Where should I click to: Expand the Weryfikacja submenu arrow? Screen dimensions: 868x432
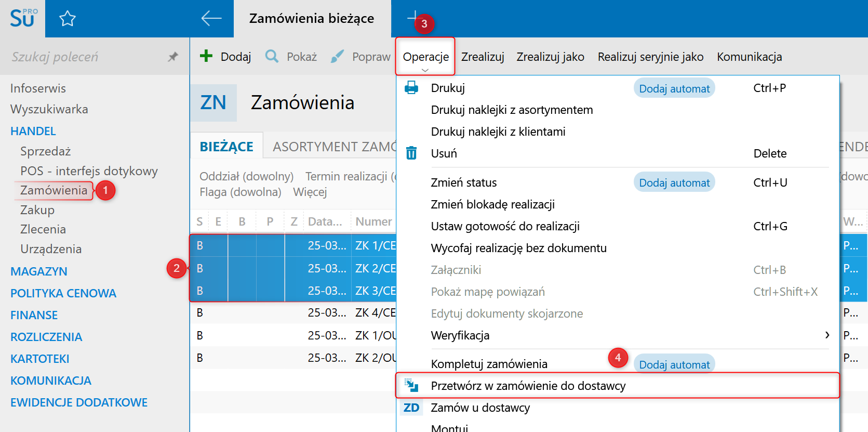[x=827, y=335]
